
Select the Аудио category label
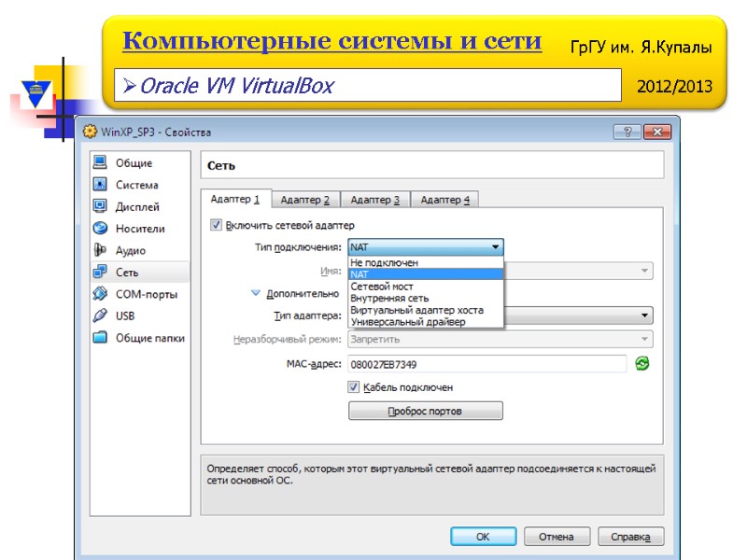[131, 250]
